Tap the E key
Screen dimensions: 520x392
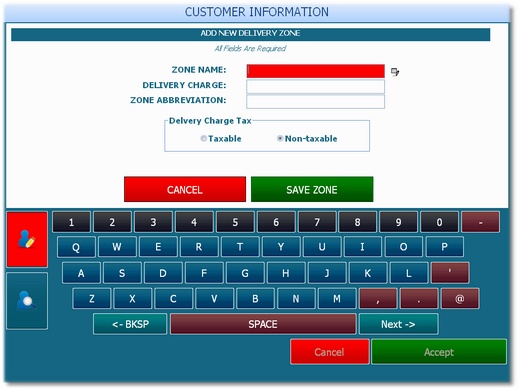coord(158,247)
